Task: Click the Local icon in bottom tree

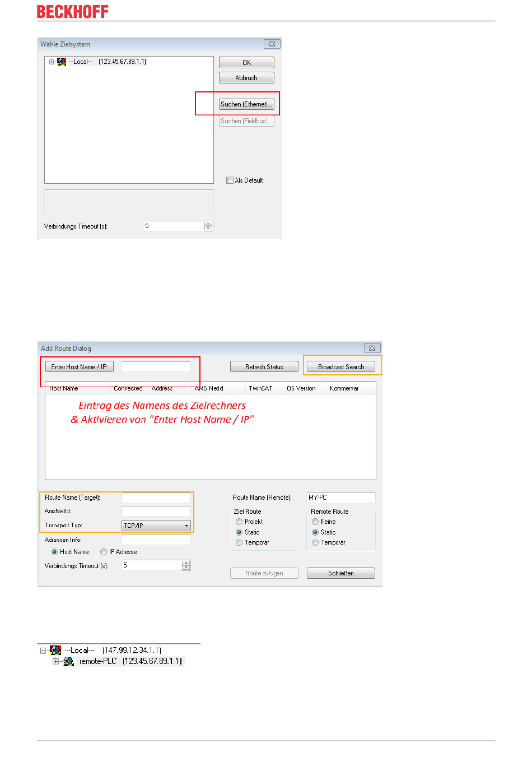Action: point(55,650)
